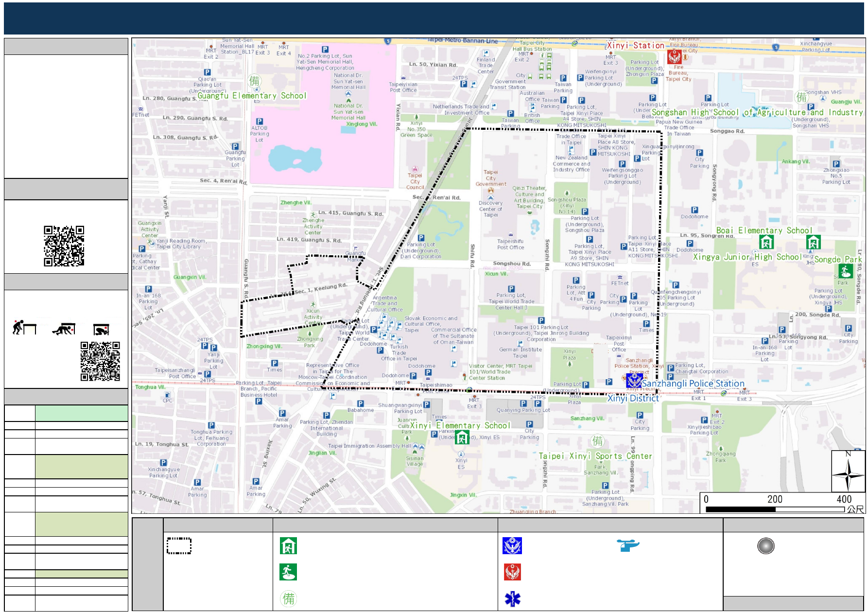Click the 'Tonghua Vil.' label
868x614 pixels.
(x=150, y=387)
